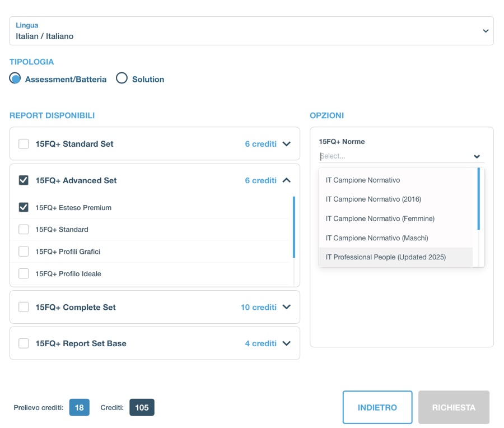Click the INDIETRO button
The image size is (504, 428).
click(377, 407)
